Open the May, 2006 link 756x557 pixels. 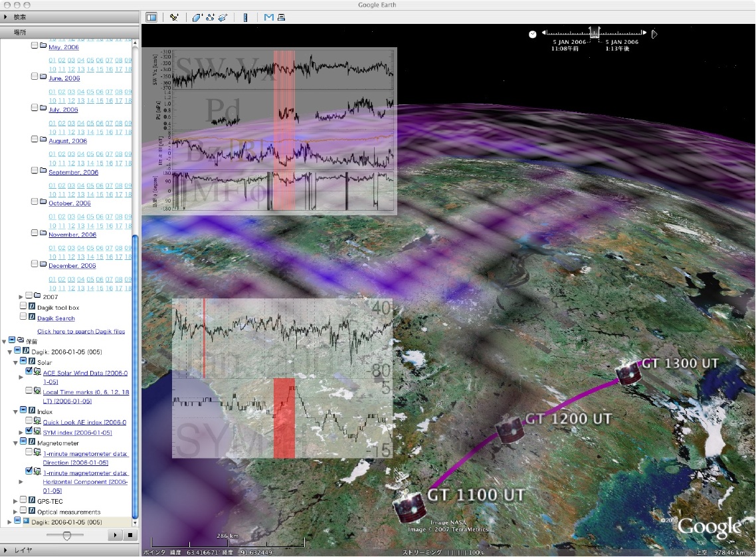[x=64, y=47]
